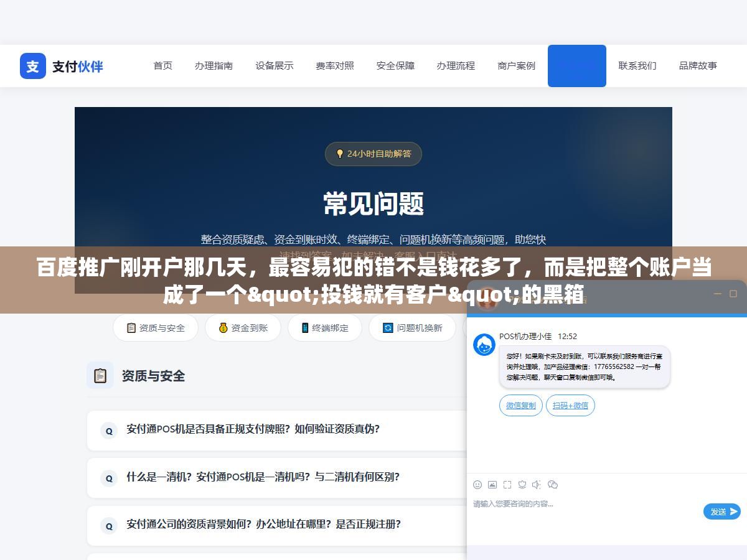747x560 pixels.
Task: Click the 24小时自助解答 badge
Action: coord(374,154)
